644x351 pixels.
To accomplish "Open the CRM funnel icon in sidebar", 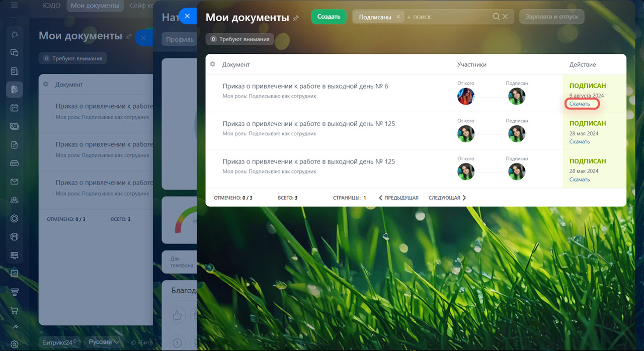I will coord(15,292).
